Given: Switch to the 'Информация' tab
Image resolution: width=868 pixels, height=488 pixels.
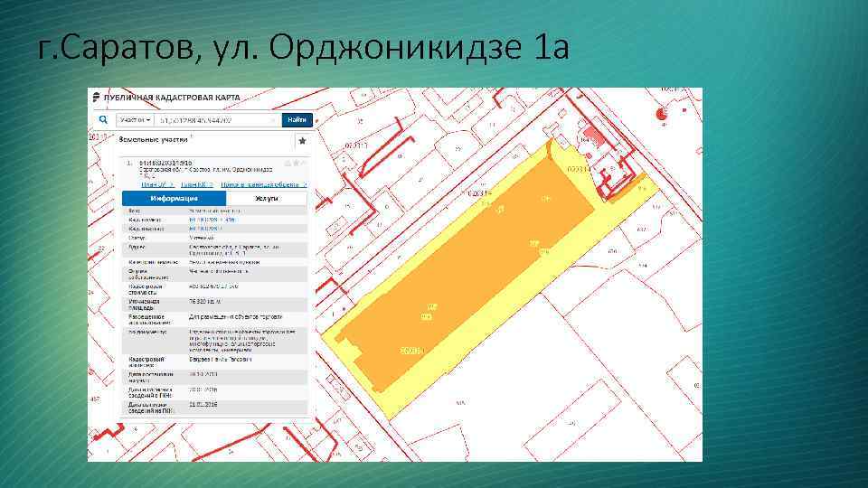Looking at the screenshot, I should (x=174, y=198).
